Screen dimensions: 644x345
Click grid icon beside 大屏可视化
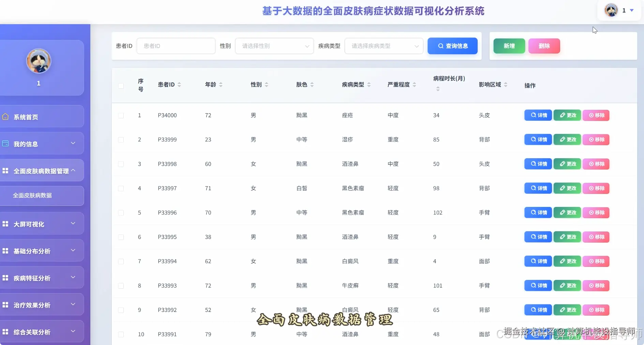pos(5,224)
